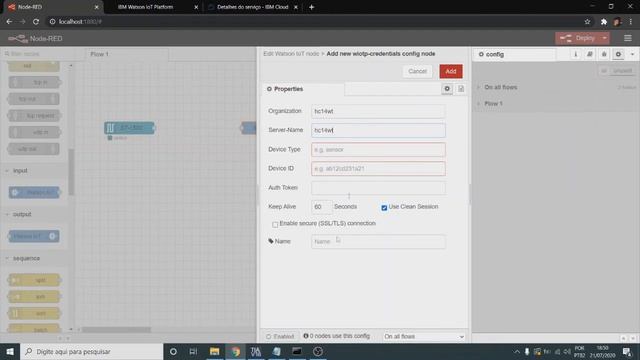Open the Chrome extensions puzzle icon
The image size is (640, 360).
pyautogui.click(x=604, y=22)
